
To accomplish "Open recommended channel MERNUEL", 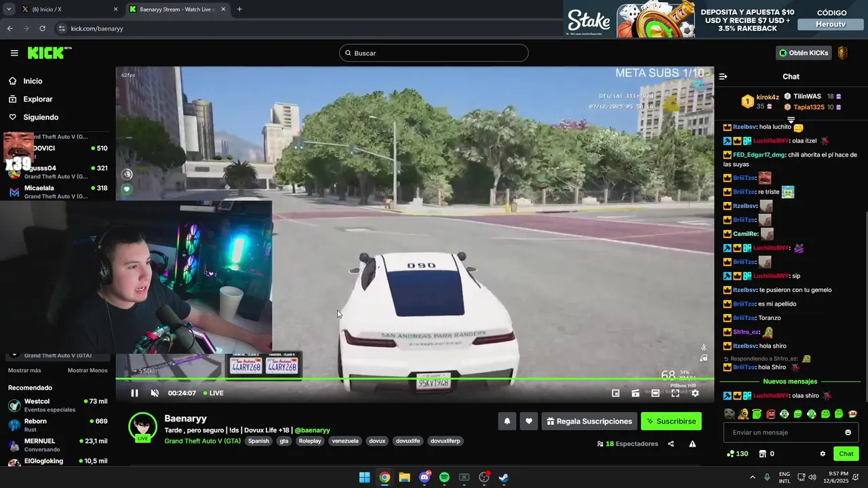I will (x=57, y=445).
